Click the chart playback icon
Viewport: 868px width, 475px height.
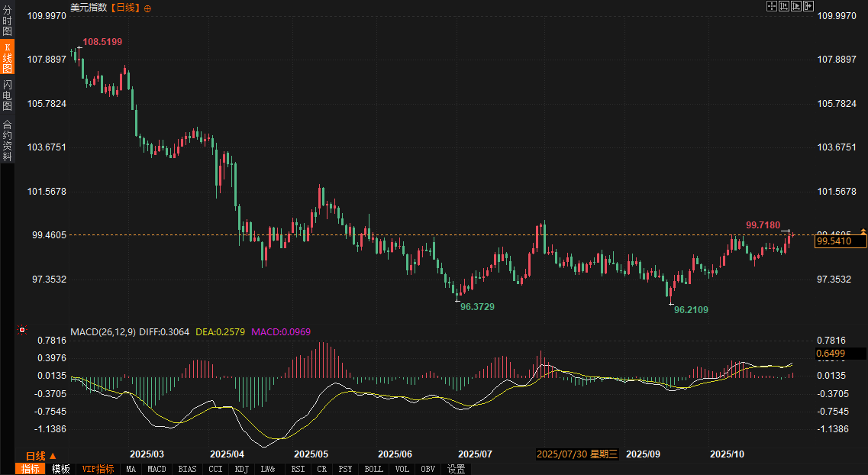(795, 6)
